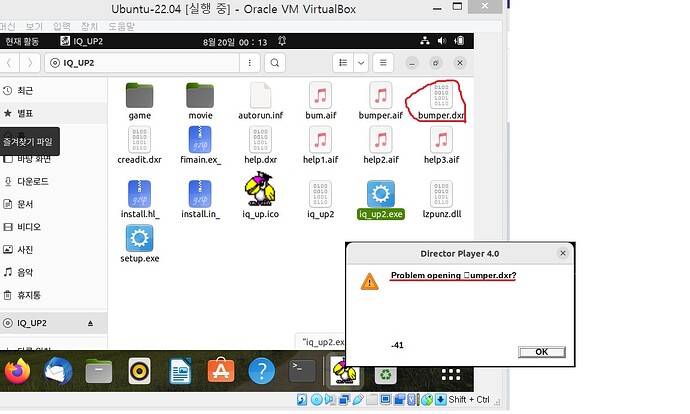Image resolution: width=690 pixels, height=414 pixels.
Task: Open the clock and date panel
Action: (x=235, y=42)
